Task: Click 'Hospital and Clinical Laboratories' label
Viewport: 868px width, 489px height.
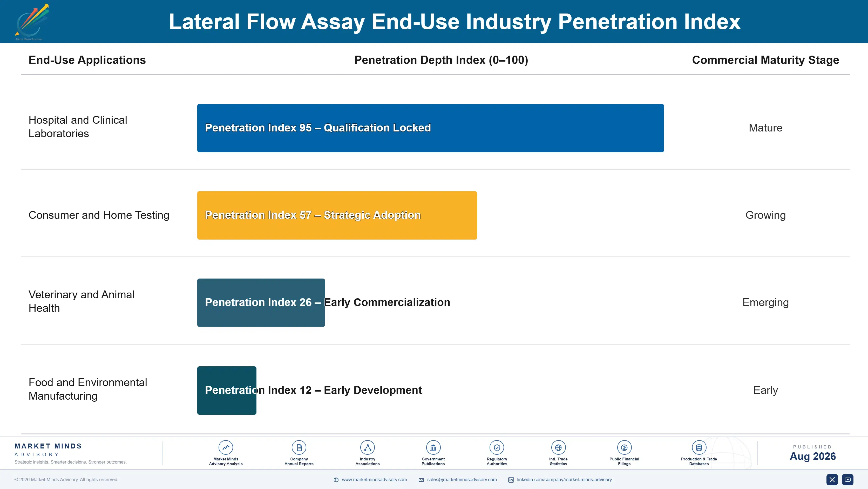Action: (78, 127)
